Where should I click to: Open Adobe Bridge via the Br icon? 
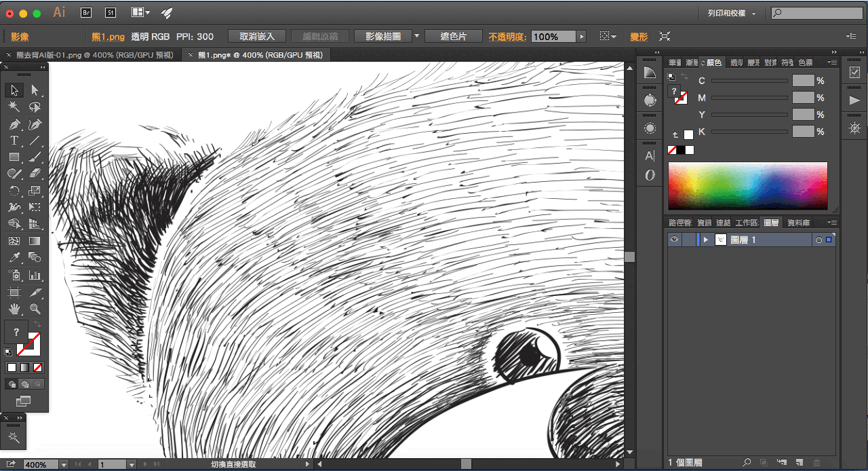pos(86,12)
